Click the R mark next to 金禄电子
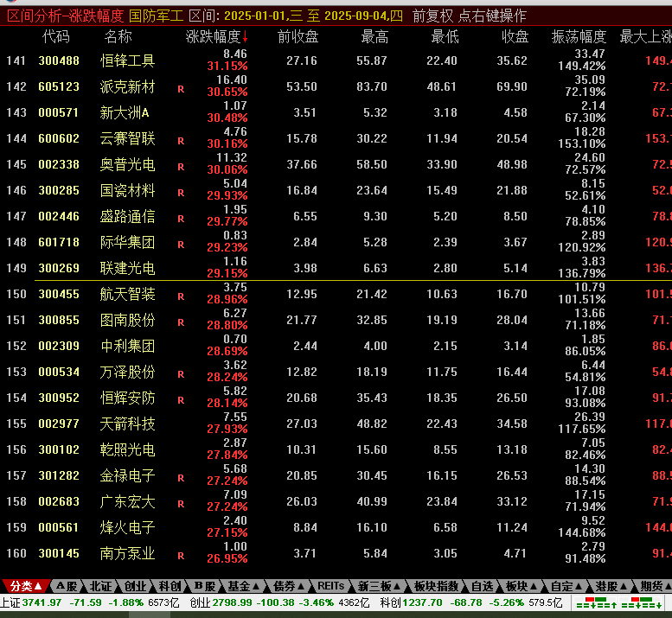The width and height of the screenshot is (672, 618). (x=181, y=478)
